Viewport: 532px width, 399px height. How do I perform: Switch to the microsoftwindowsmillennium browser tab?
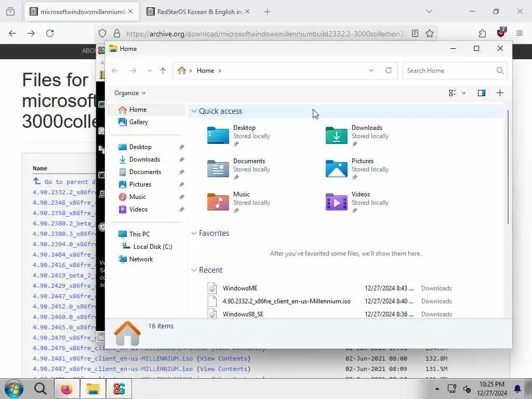pyautogui.click(x=82, y=12)
